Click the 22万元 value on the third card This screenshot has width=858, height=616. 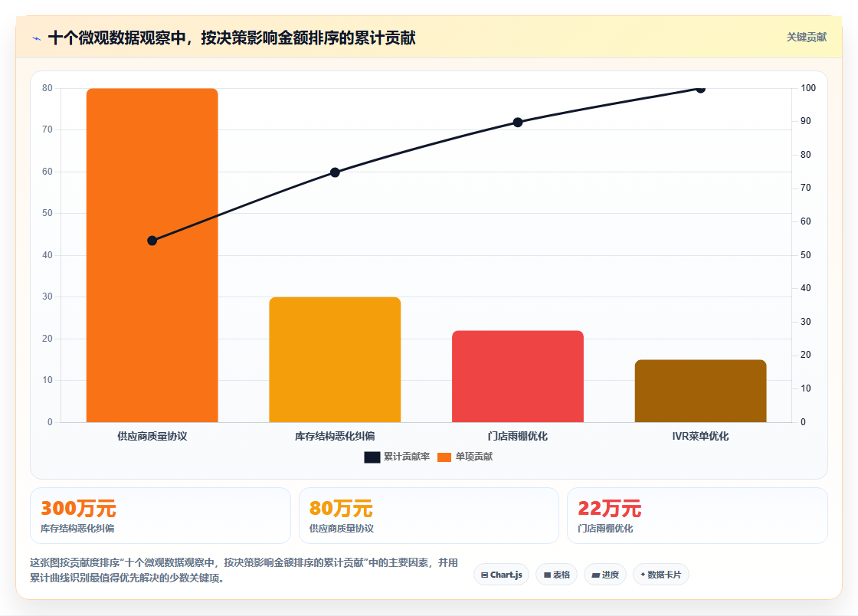(610, 508)
